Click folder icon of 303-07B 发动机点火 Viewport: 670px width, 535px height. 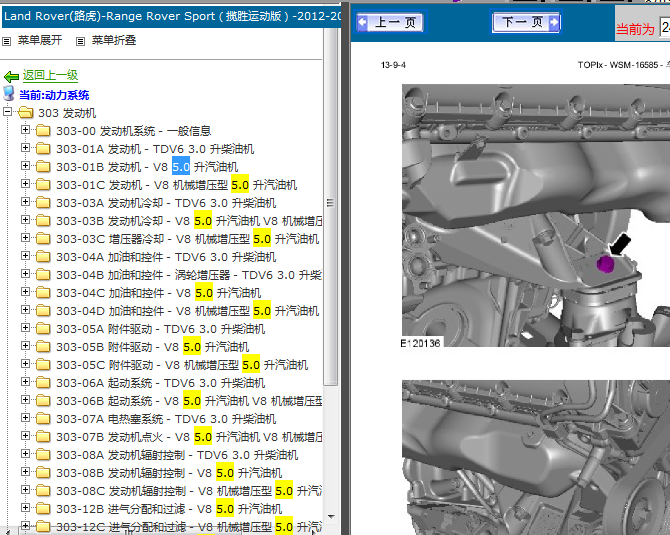click(x=43, y=436)
